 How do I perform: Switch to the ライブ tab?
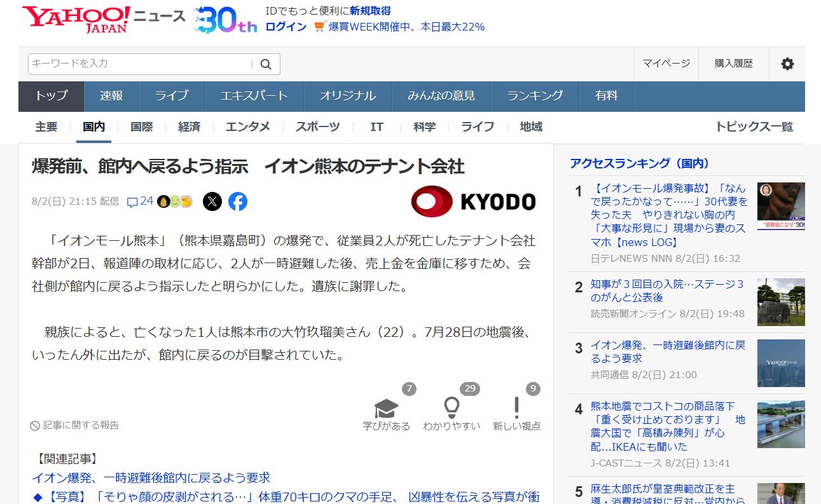click(172, 96)
